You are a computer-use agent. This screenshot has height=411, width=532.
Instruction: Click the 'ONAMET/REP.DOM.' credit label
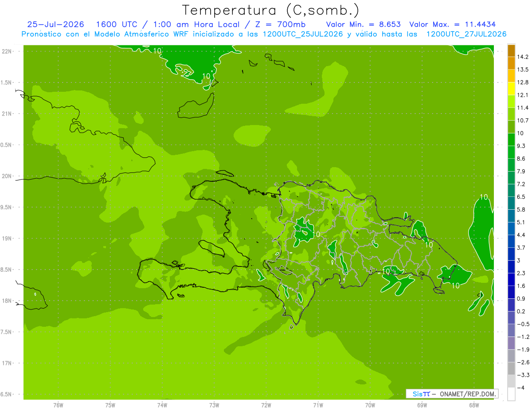tap(469, 394)
